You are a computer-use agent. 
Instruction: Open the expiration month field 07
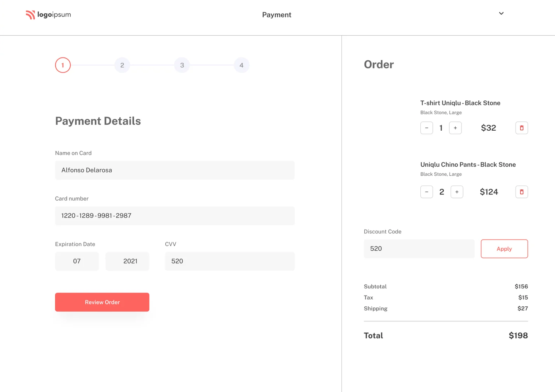[77, 261]
